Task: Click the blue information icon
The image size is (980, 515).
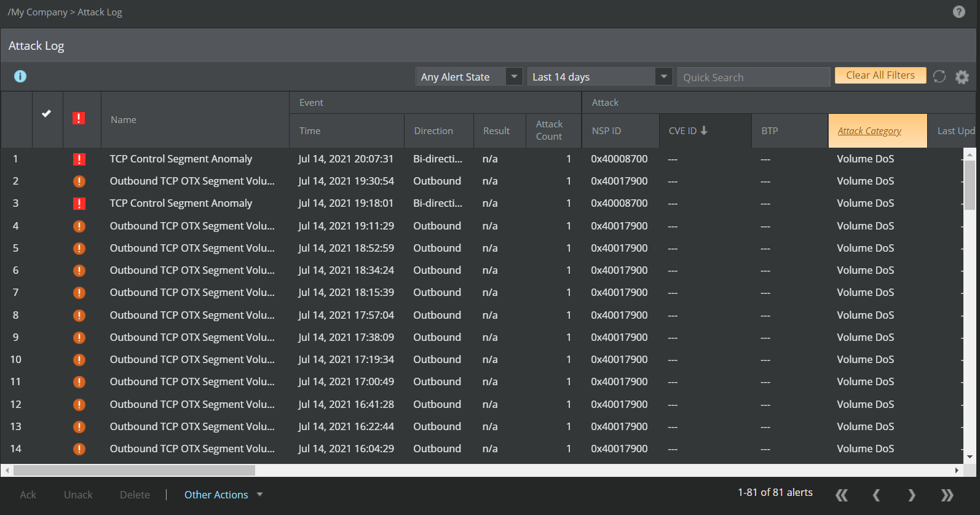Action: click(x=20, y=76)
